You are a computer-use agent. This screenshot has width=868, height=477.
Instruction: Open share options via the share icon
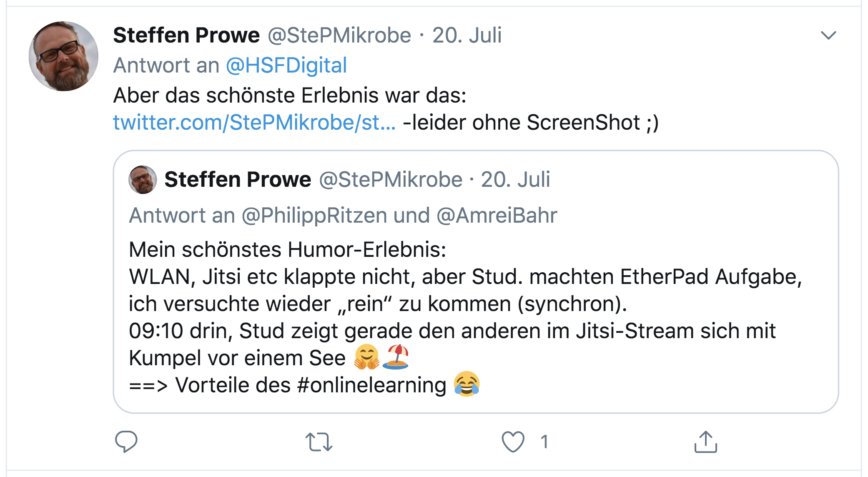705,442
